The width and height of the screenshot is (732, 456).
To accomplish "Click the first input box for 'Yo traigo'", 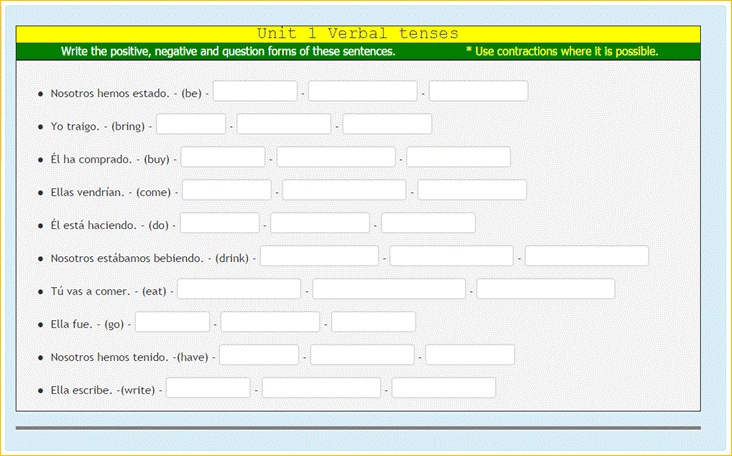I will (x=191, y=125).
